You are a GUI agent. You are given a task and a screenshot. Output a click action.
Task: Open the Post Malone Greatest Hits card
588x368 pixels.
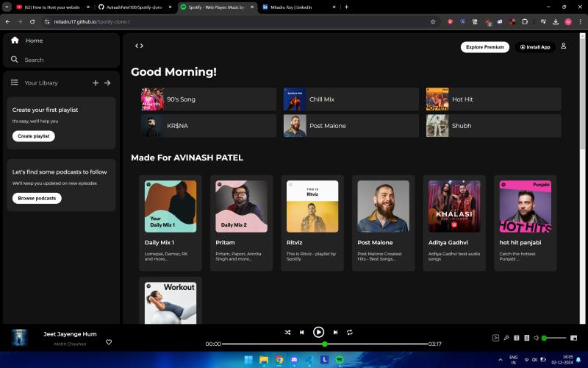pos(383,223)
